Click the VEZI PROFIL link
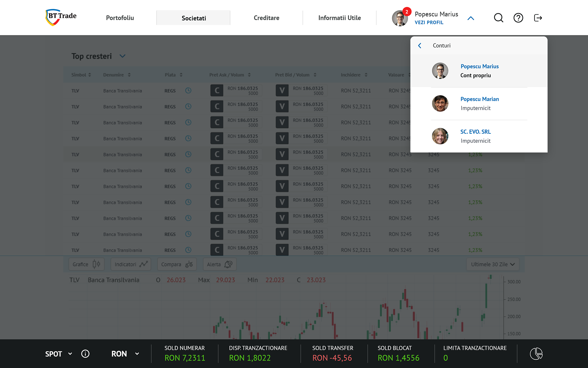The width and height of the screenshot is (588, 368). coord(429,22)
